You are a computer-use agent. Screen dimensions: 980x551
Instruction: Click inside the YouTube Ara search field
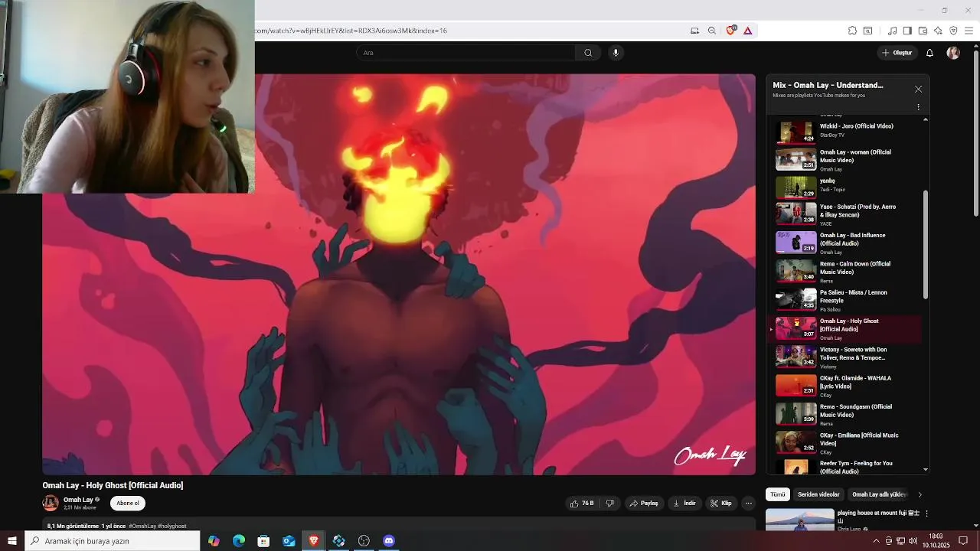(465, 53)
